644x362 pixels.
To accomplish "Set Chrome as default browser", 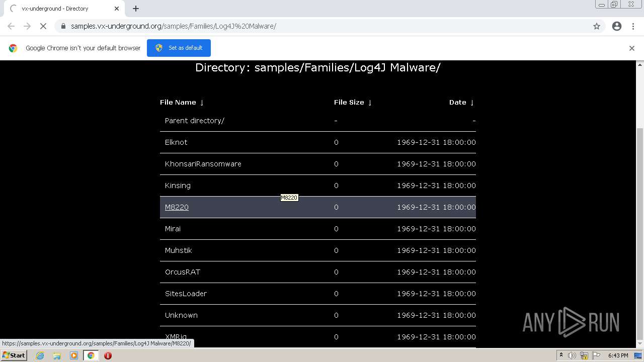I will (x=179, y=48).
